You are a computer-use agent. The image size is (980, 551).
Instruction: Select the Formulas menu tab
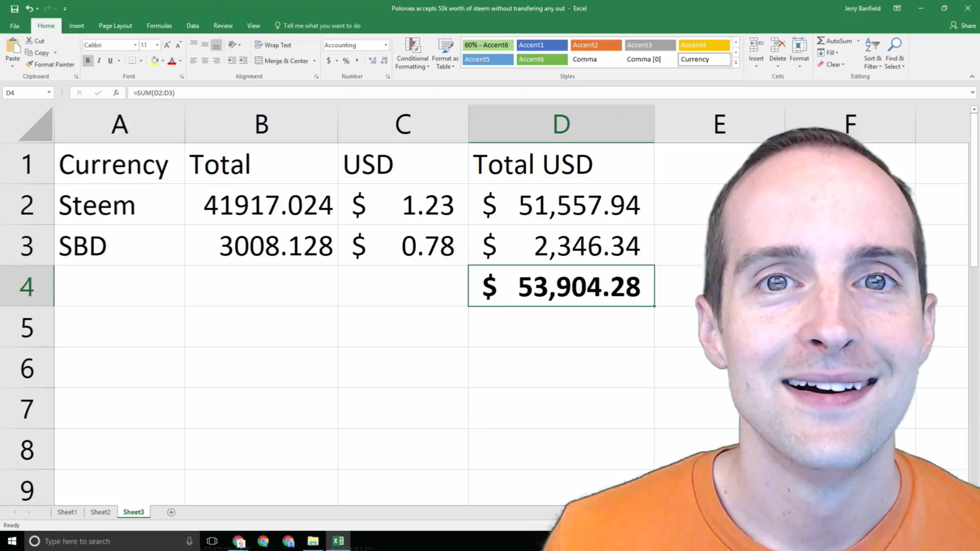[159, 26]
